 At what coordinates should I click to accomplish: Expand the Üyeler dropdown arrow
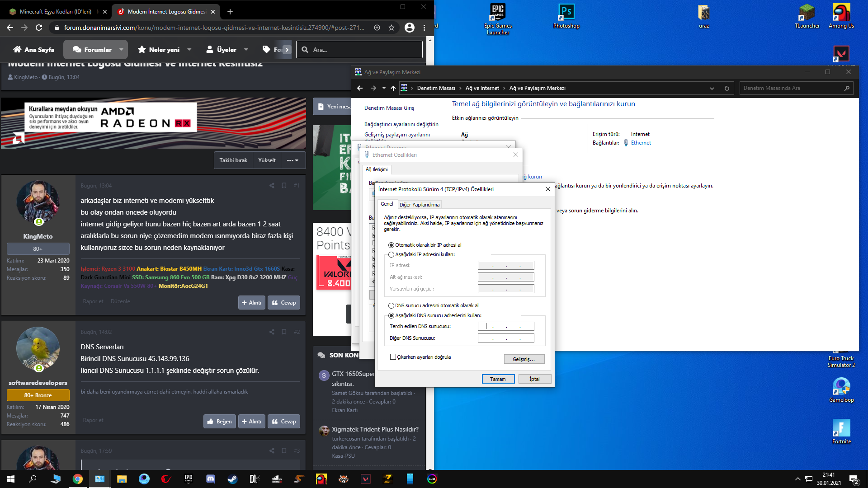tap(246, 50)
